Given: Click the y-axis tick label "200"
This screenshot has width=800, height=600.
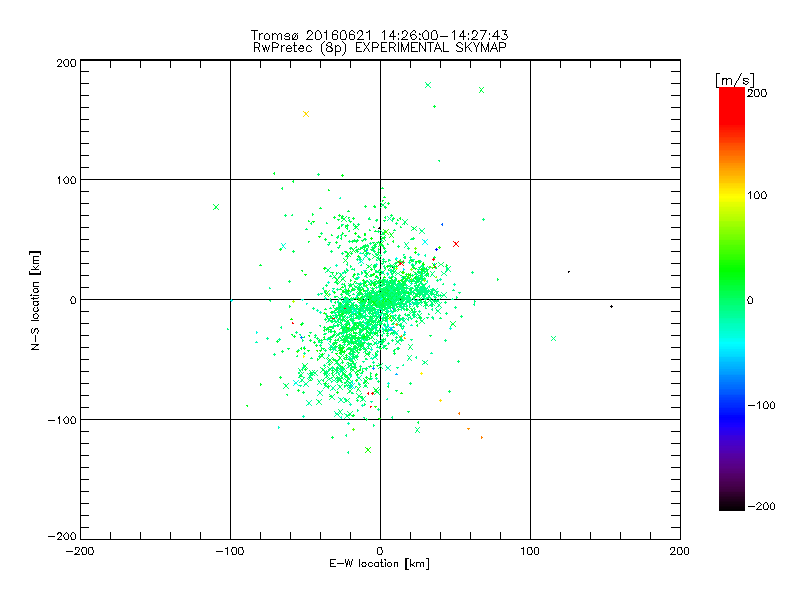Looking at the screenshot, I should tap(67, 63).
